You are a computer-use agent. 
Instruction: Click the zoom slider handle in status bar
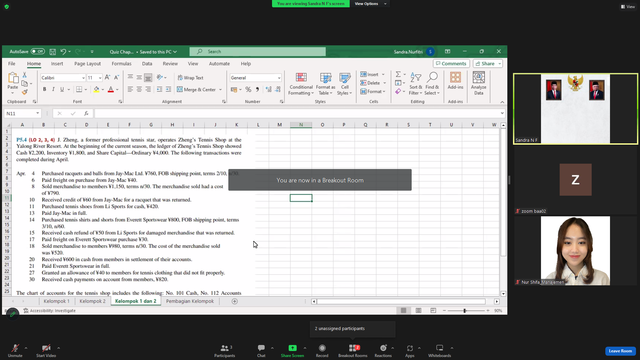pyautogui.click(x=464, y=311)
